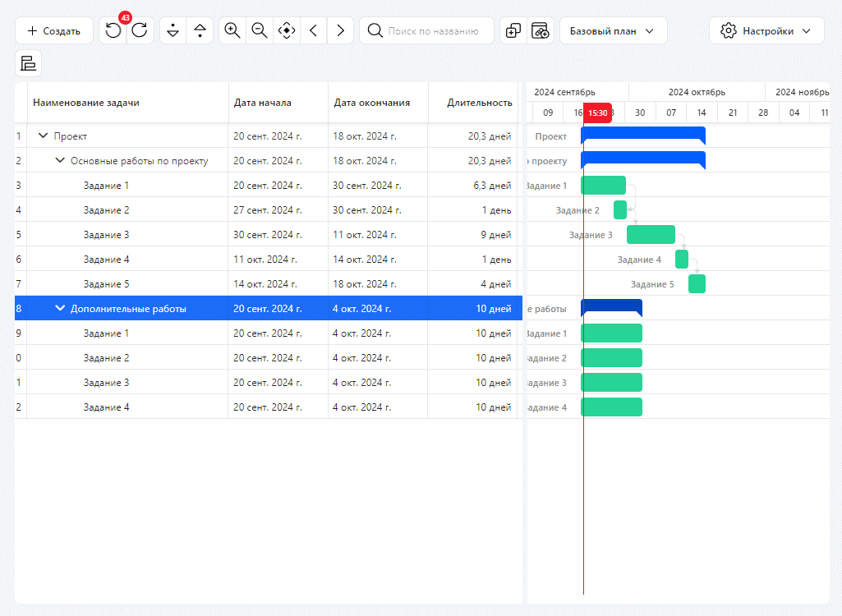Viewport: 842px width, 616px height.
Task: Select the Дополнительные работы row
Action: coord(269,308)
